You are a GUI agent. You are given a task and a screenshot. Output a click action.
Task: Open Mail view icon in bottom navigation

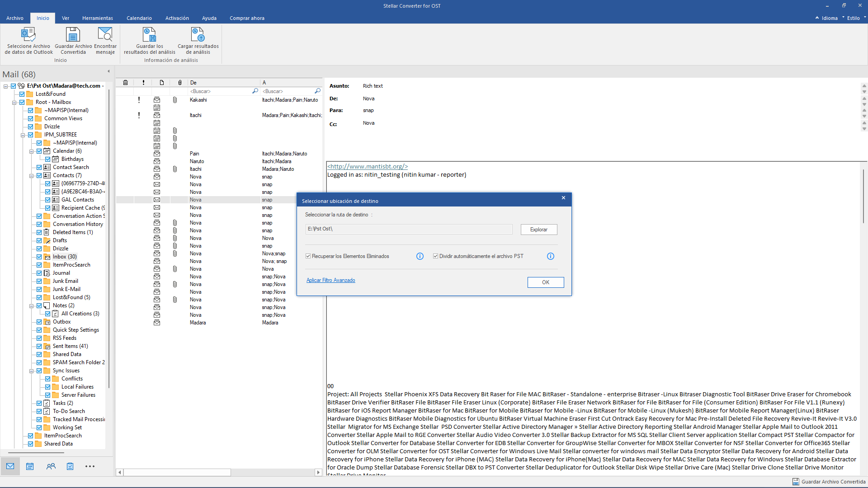tap(10, 466)
